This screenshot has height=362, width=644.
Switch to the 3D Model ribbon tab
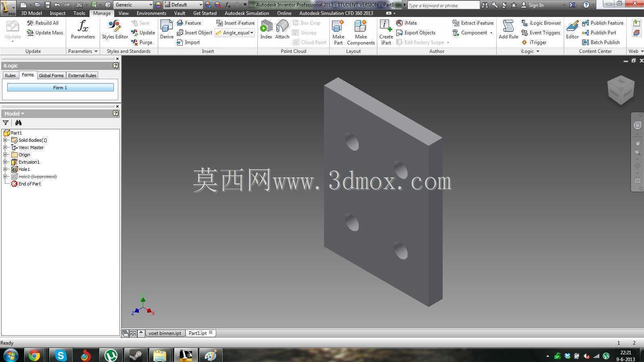coord(31,13)
